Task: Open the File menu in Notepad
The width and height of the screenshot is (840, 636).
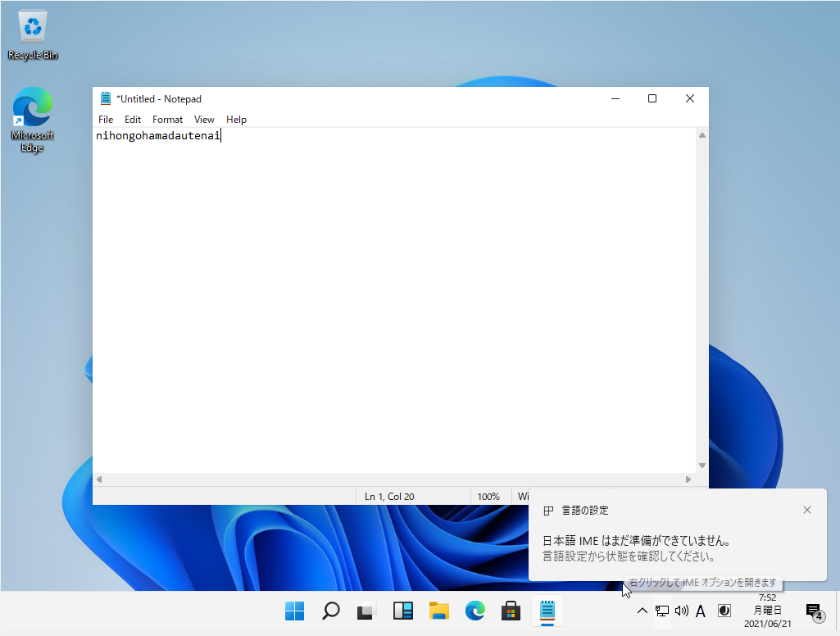Action: (x=106, y=120)
